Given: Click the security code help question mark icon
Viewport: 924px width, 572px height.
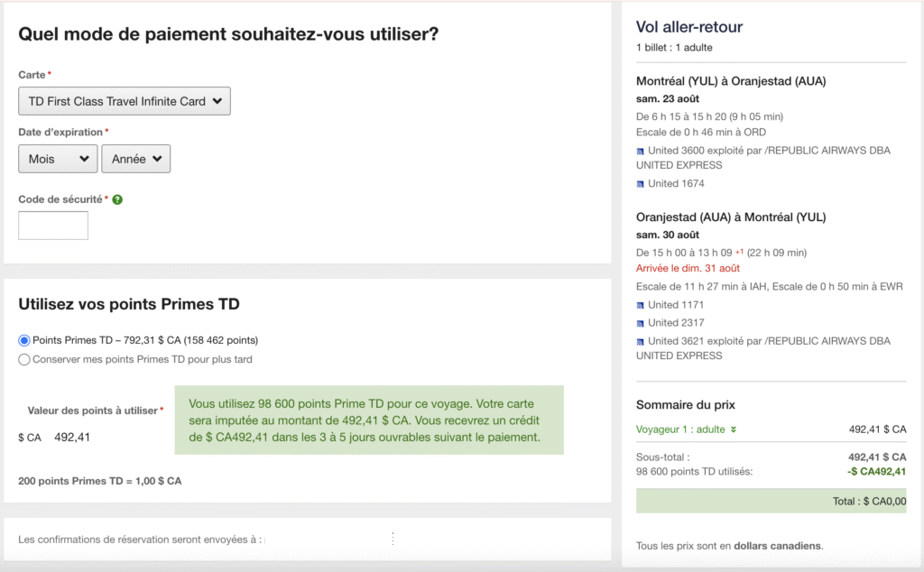Looking at the screenshot, I should click(x=117, y=199).
